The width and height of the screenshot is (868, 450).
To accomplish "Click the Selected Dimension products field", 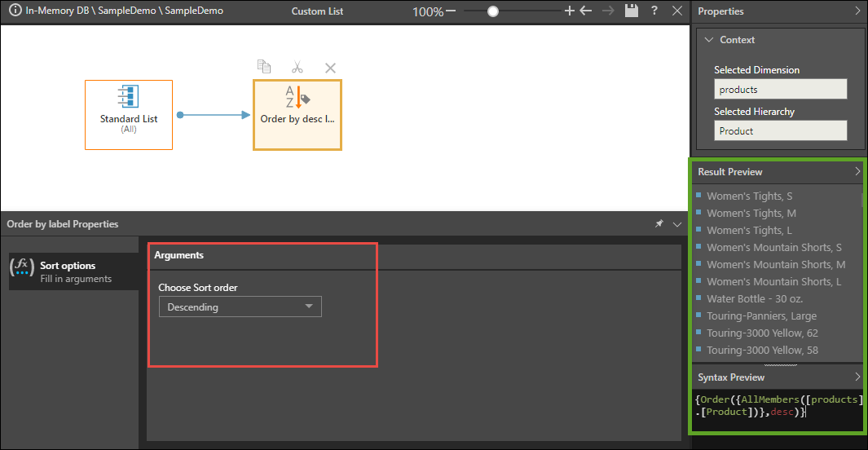I will pos(780,90).
